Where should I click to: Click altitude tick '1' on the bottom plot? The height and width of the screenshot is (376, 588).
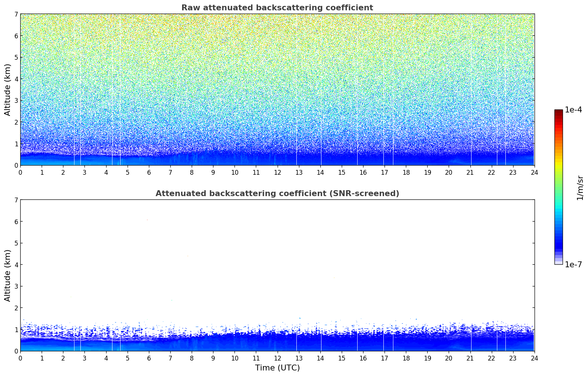[16, 330]
